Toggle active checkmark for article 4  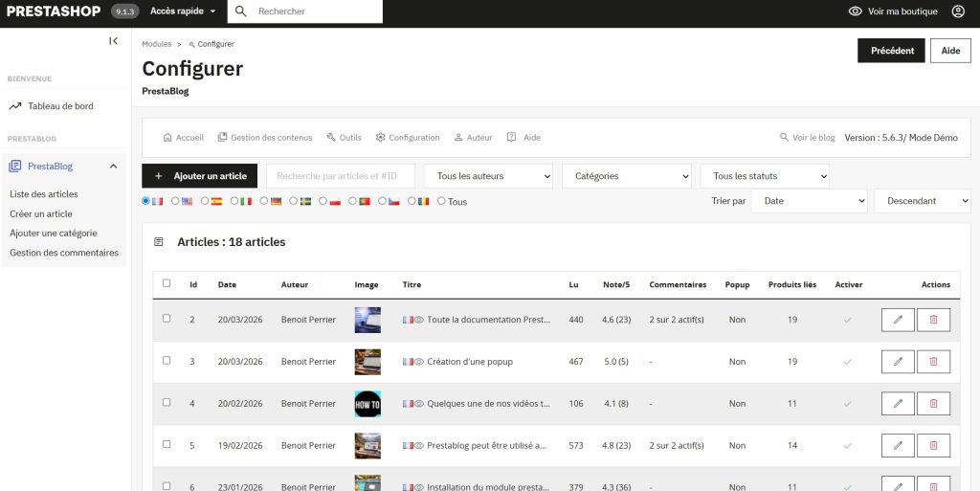click(848, 404)
